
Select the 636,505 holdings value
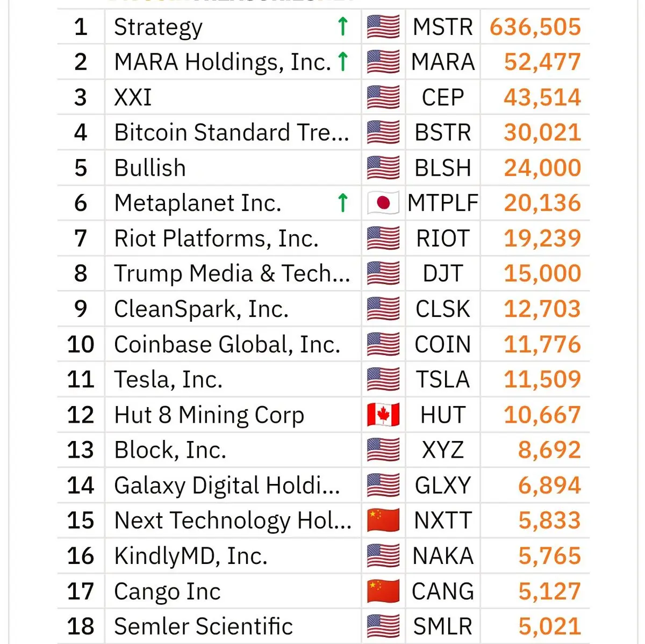point(535,27)
